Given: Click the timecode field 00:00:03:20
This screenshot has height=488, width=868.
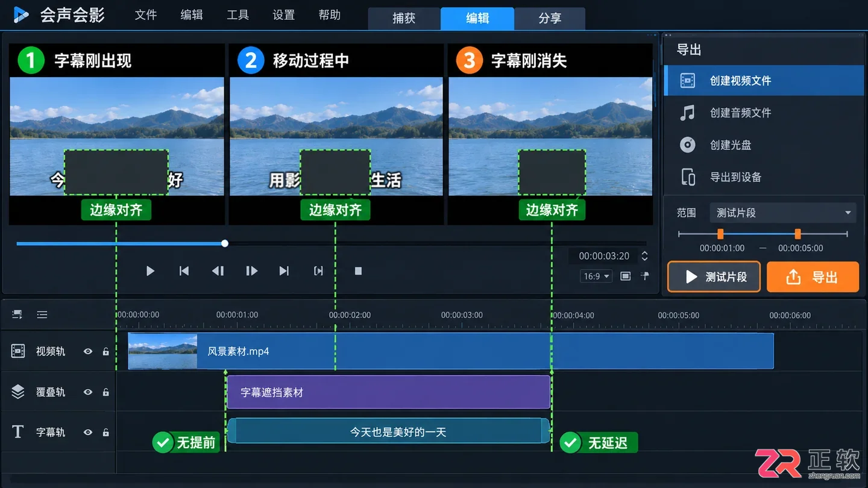Looking at the screenshot, I should (x=604, y=256).
